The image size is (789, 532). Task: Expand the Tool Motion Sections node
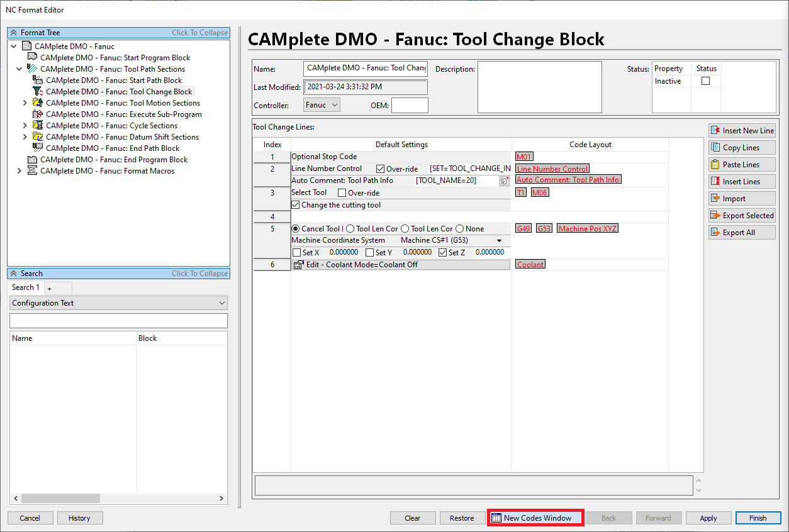coord(25,103)
